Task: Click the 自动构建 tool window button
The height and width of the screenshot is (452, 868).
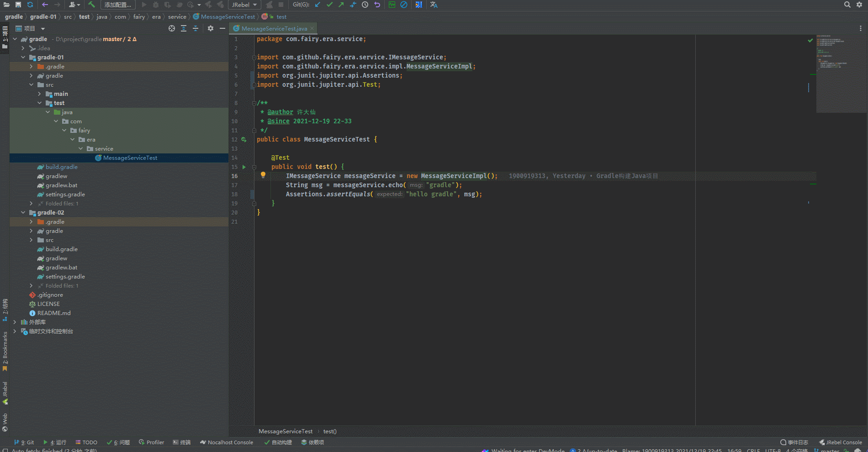Action: click(x=278, y=442)
